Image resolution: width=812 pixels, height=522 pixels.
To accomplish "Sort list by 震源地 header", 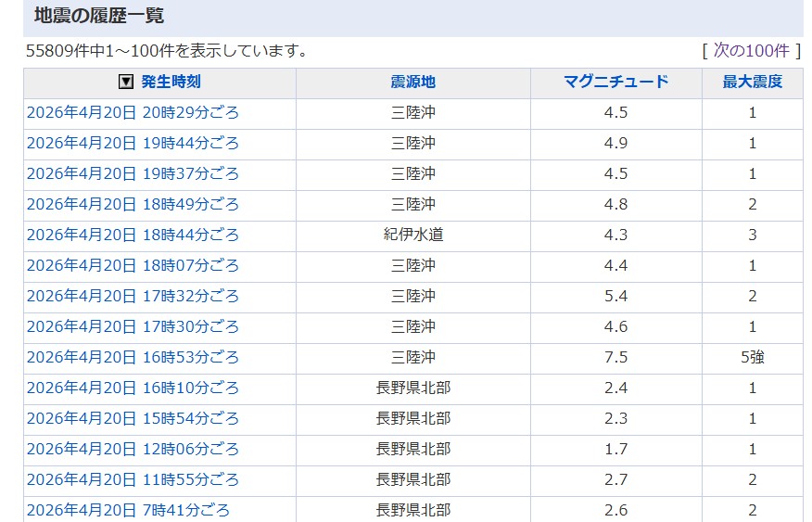I will click(x=412, y=82).
